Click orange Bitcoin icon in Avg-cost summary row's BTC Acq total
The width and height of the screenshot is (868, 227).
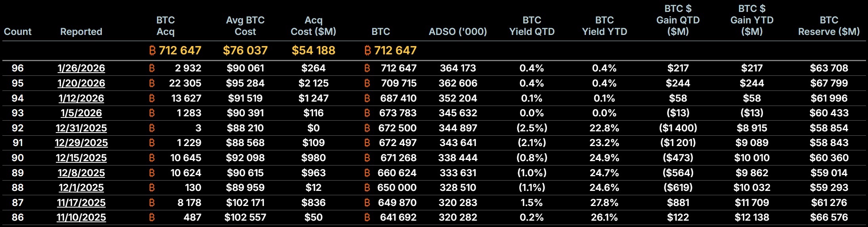click(152, 50)
